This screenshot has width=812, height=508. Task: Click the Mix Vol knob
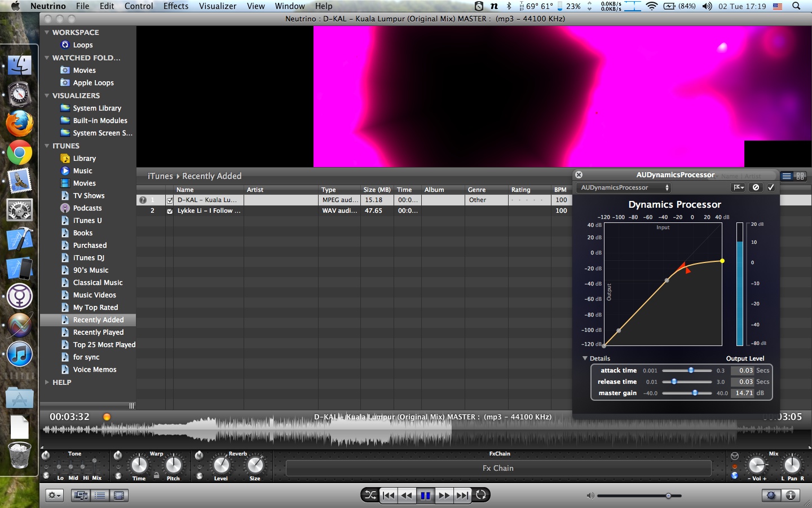click(x=757, y=465)
